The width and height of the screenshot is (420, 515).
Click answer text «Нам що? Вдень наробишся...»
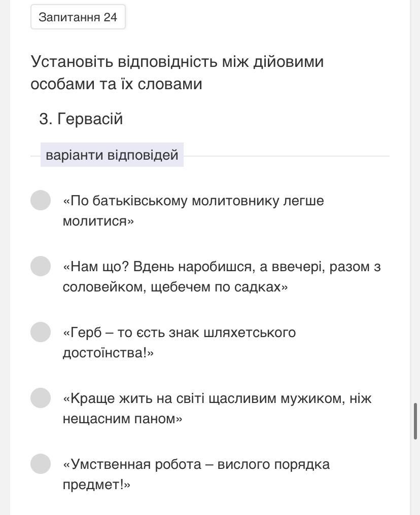pyautogui.click(x=222, y=277)
